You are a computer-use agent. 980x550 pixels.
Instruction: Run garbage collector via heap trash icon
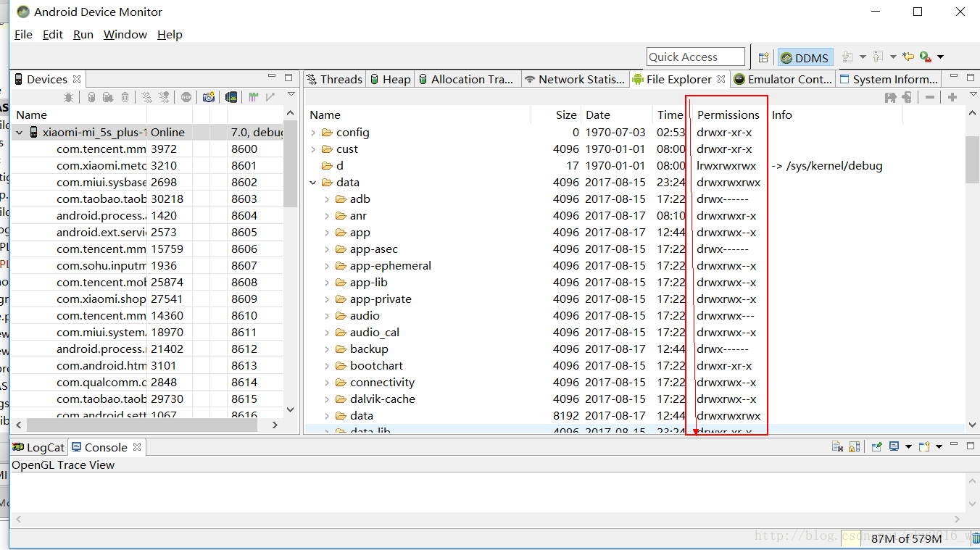click(x=976, y=538)
